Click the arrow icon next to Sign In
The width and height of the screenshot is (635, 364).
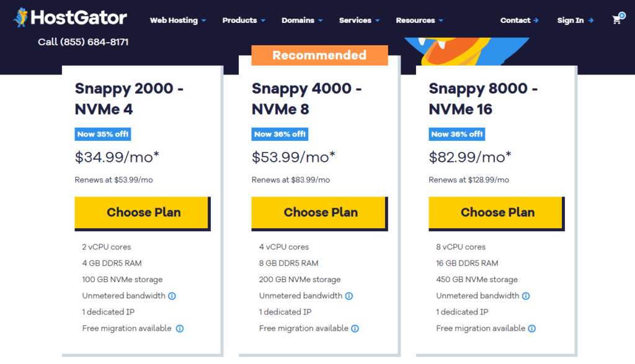click(590, 20)
